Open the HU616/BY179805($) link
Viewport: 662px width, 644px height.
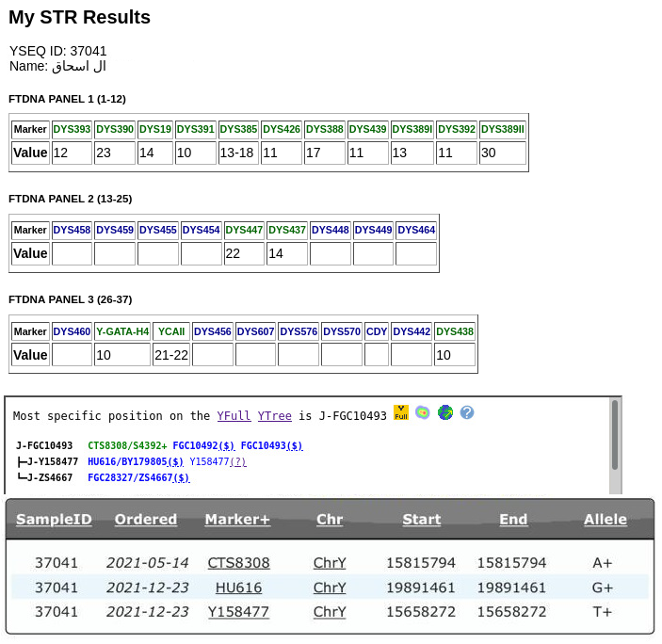(x=135, y=461)
